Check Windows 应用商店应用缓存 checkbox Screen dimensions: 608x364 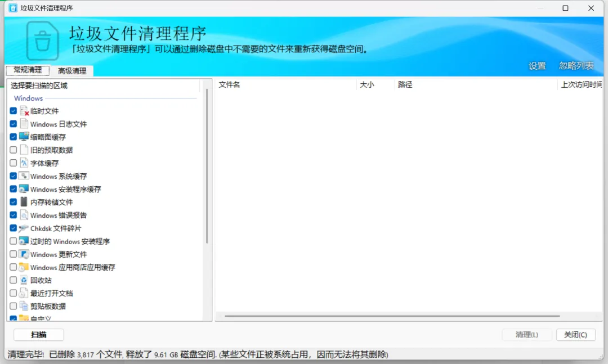pos(13,267)
